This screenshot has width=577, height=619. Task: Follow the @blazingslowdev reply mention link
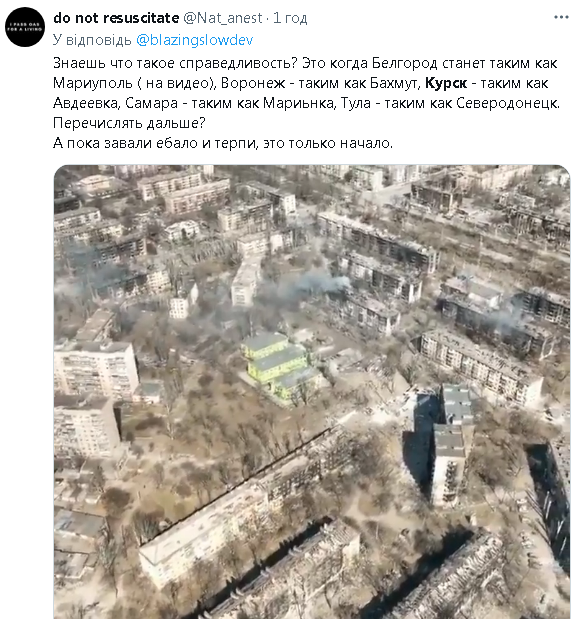(195, 40)
